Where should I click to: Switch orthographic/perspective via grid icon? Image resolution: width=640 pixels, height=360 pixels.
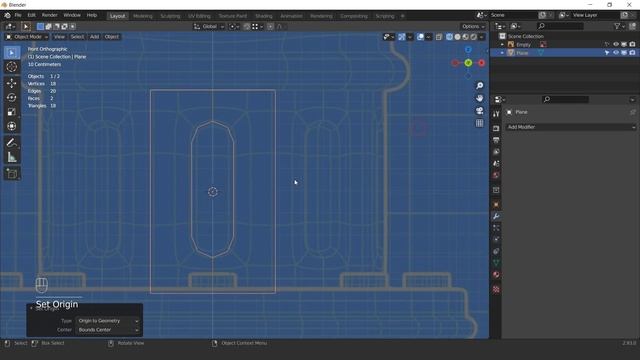(480, 123)
